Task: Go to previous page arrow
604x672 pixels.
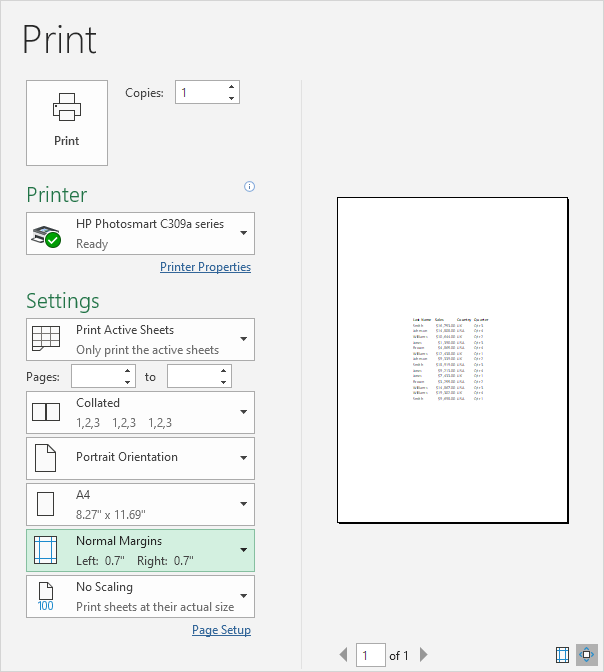Action: (x=344, y=655)
